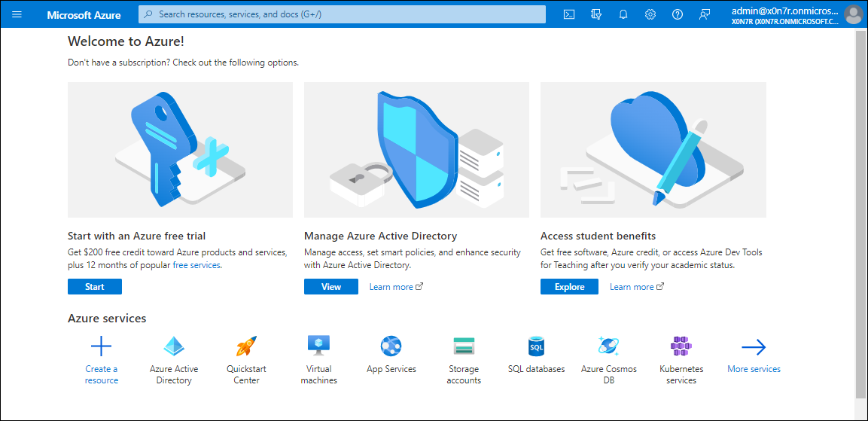Click the Quickstart Center label text

[x=246, y=374]
